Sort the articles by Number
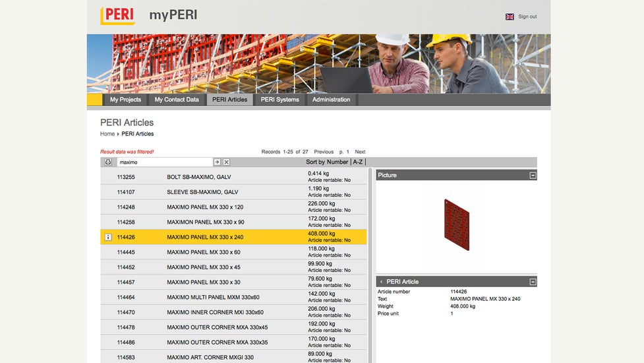The width and height of the screenshot is (644, 363). (x=337, y=162)
